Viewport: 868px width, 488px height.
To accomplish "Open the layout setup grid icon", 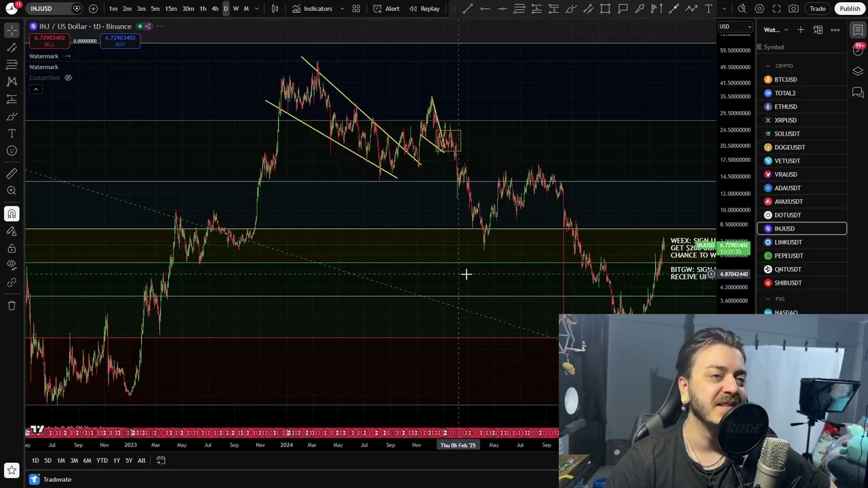I will 356,9.
